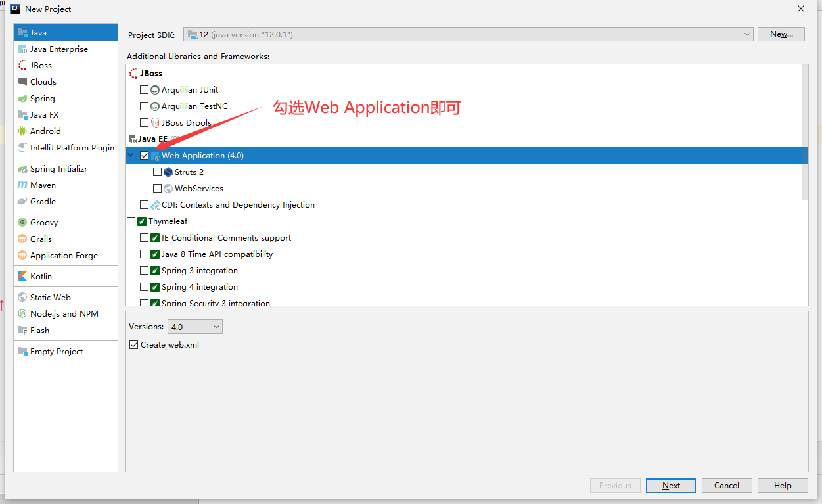Enable the Arquillian JUnit checkbox
This screenshot has height=504, width=822.
tap(144, 90)
